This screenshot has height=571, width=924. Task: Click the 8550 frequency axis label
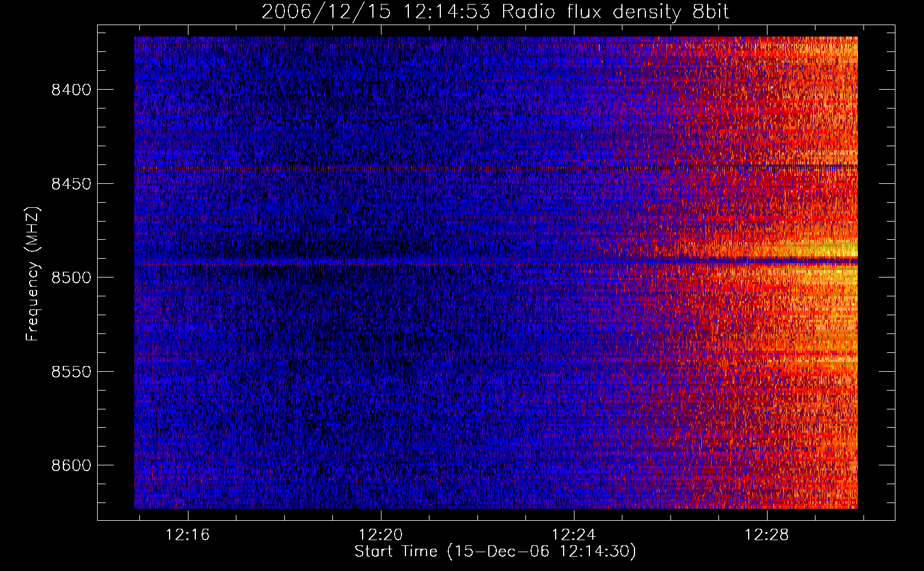(x=71, y=372)
